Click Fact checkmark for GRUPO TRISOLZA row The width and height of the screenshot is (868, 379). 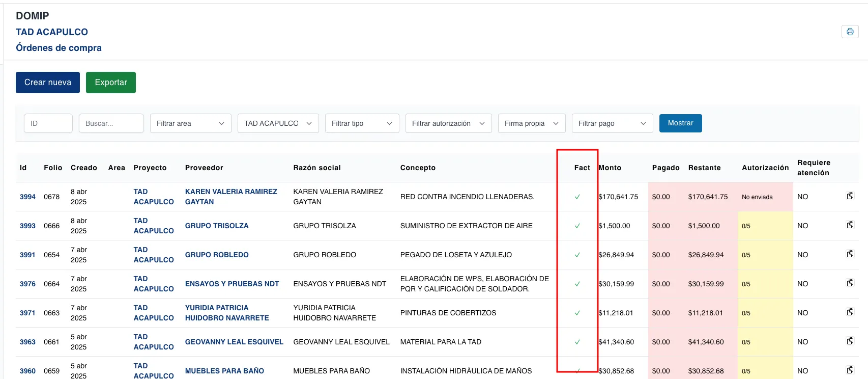pyautogui.click(x=577, y=226)
